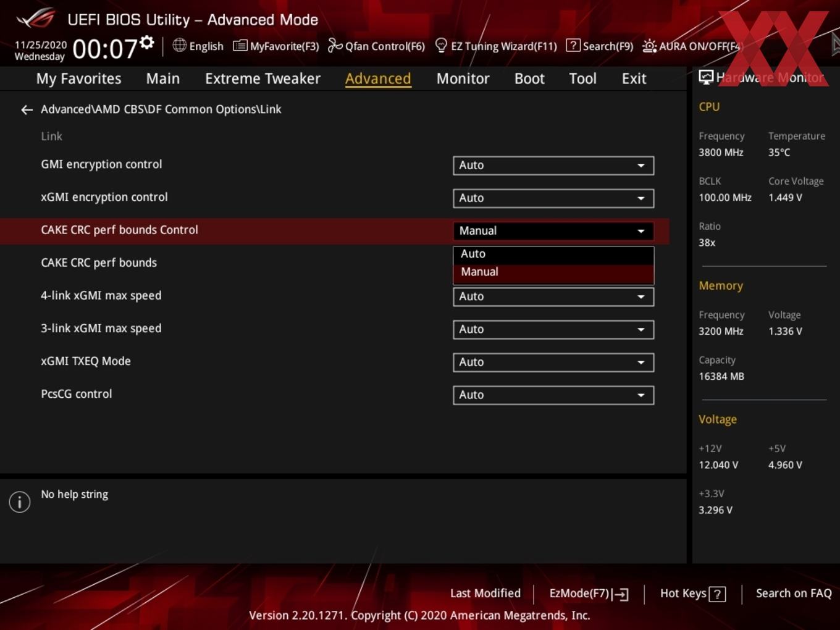Select Manual in the open dropdown list
840x630 pixels.
coord(553,272)
